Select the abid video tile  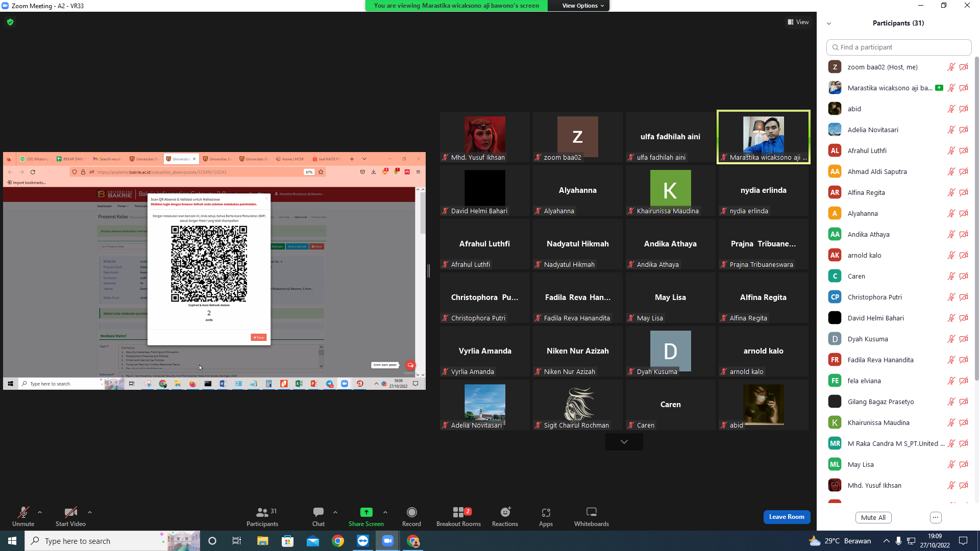click(764, 405)
